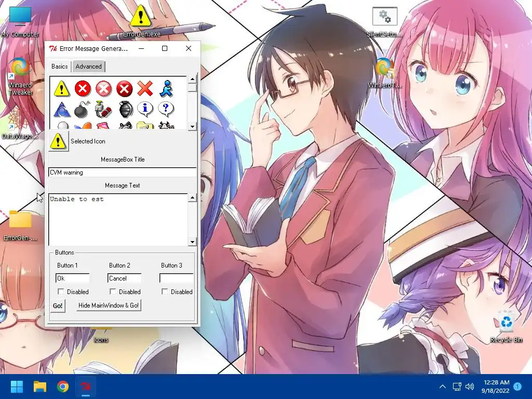The height and width of the screenshot is (399, 532).
Task: Choose the dark red glossy X icon
Action: [x=124, y=88]
